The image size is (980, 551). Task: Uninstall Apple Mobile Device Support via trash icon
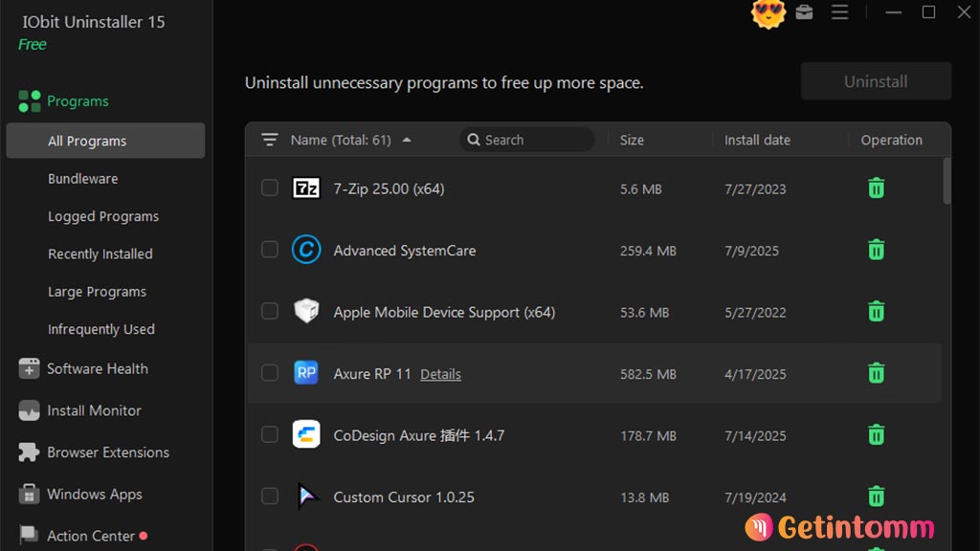pos(877,311)
